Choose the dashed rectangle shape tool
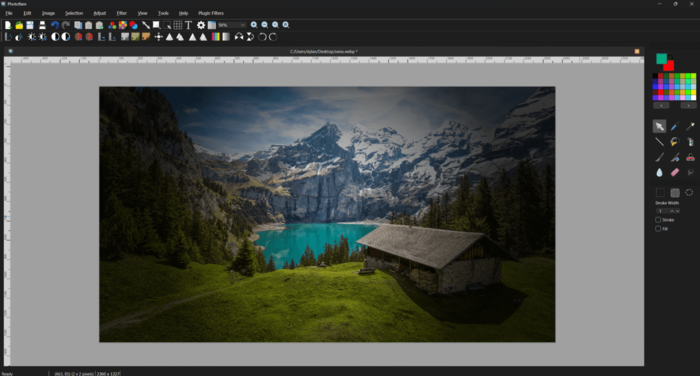700x376 pixels. 660,192
